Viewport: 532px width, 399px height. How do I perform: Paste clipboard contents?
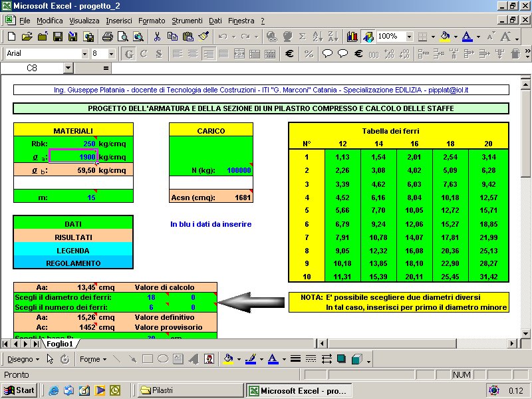tap(188, 37)
